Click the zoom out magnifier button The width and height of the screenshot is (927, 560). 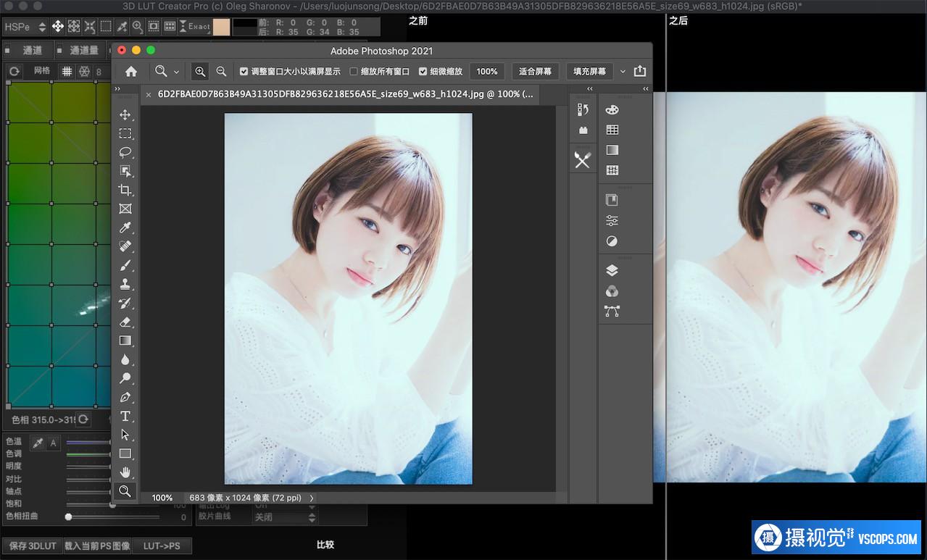[x=222, y=72]
